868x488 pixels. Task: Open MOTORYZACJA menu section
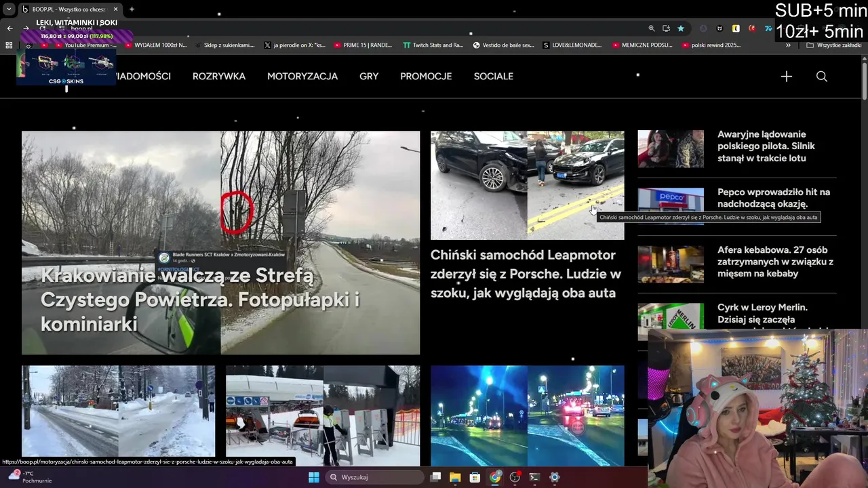click(x=302, y=77)
